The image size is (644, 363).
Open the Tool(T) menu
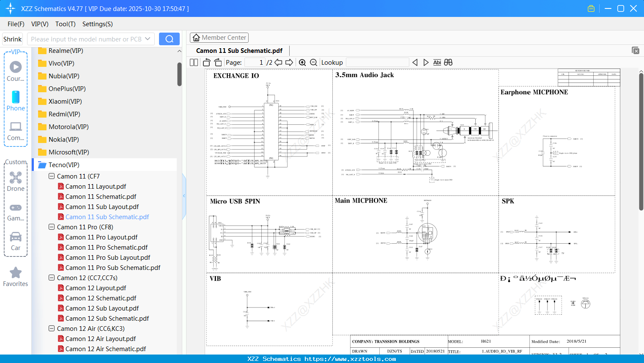pyautogui.click(x=65, y=24)
